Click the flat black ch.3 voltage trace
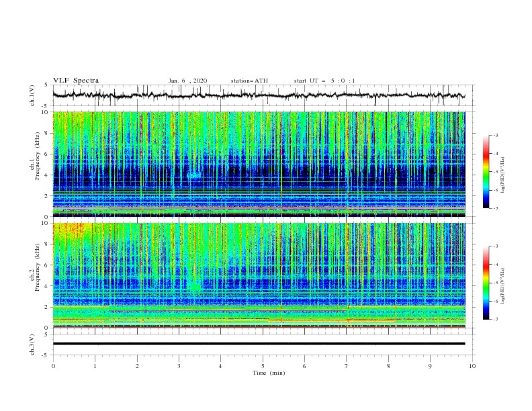The width and height of the screenshot is (532, 411). coord(259,344)
